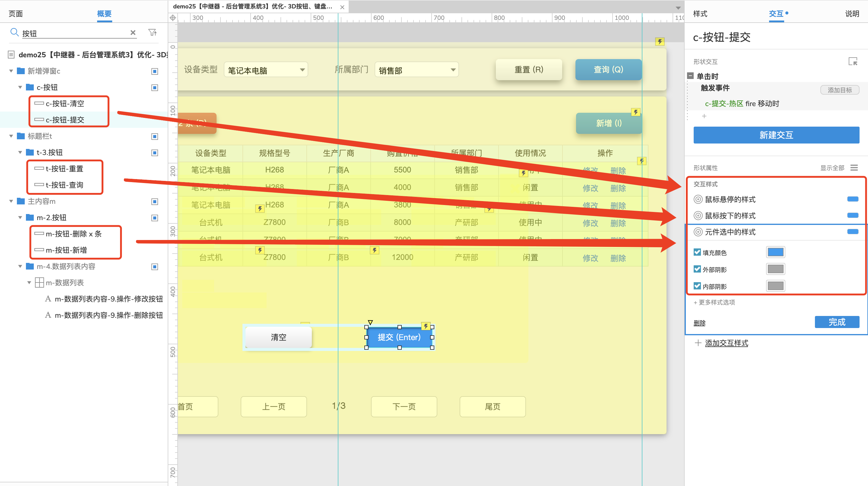Image resolution: width=868 pixels, height=486 pixels.
Task: Toggle dynamic panel icon beside m-2.按钮
Action: [155, 218]
